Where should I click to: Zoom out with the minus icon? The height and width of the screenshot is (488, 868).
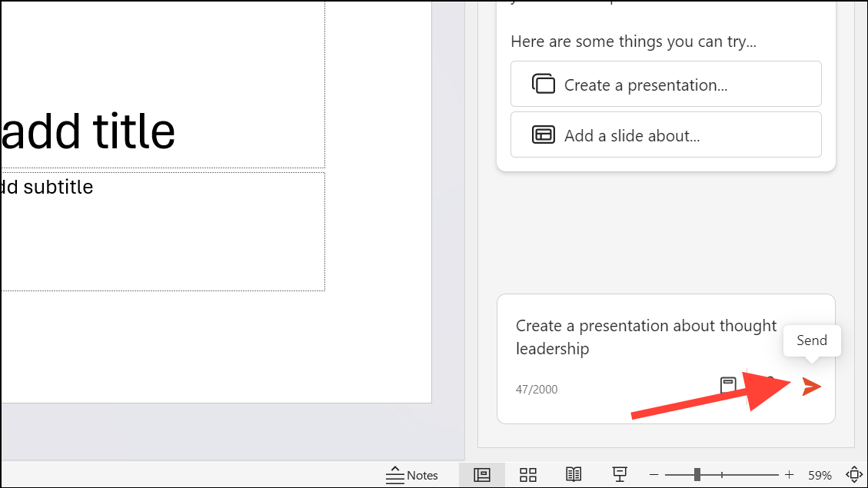(654, 474)
